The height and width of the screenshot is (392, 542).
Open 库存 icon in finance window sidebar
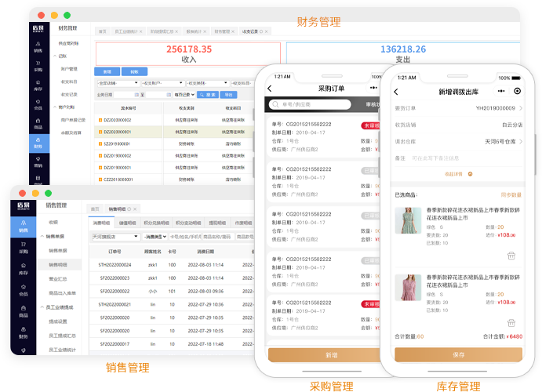tap(38, 85)
